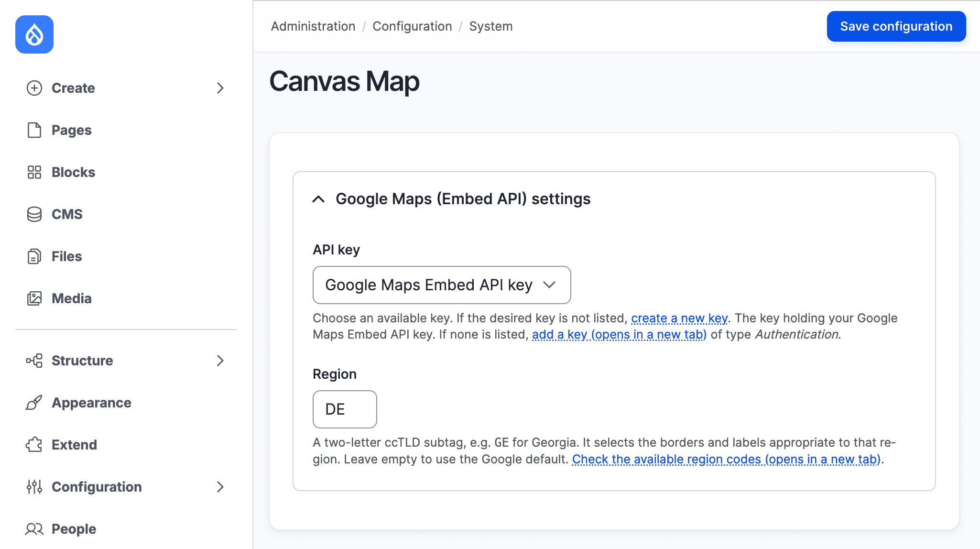980x549 pixels.
Task: Click the Create plus-circle icon
Action: click(x=34, y=88)
